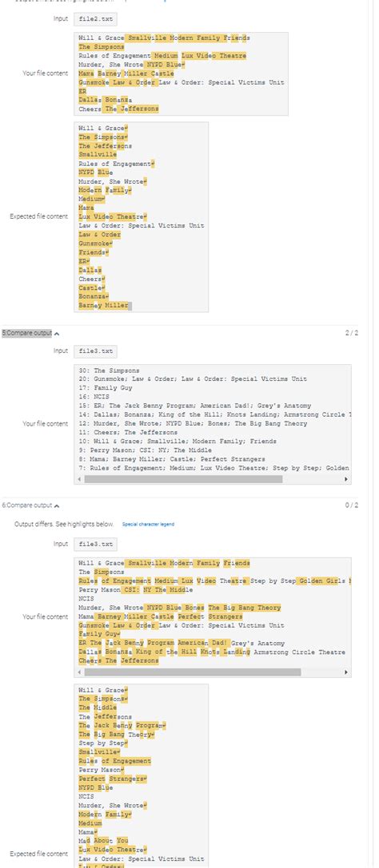Select line 'Perry Mason CSI: NY The Middle'

136,590
